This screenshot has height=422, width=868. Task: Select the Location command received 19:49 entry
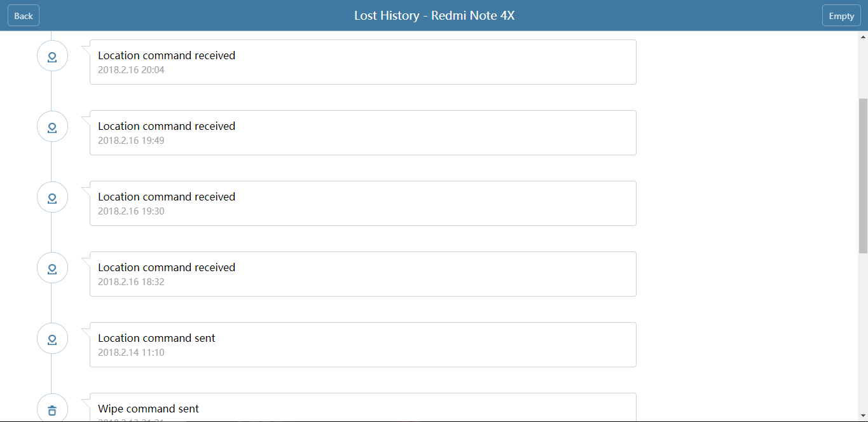coord(362,132)
